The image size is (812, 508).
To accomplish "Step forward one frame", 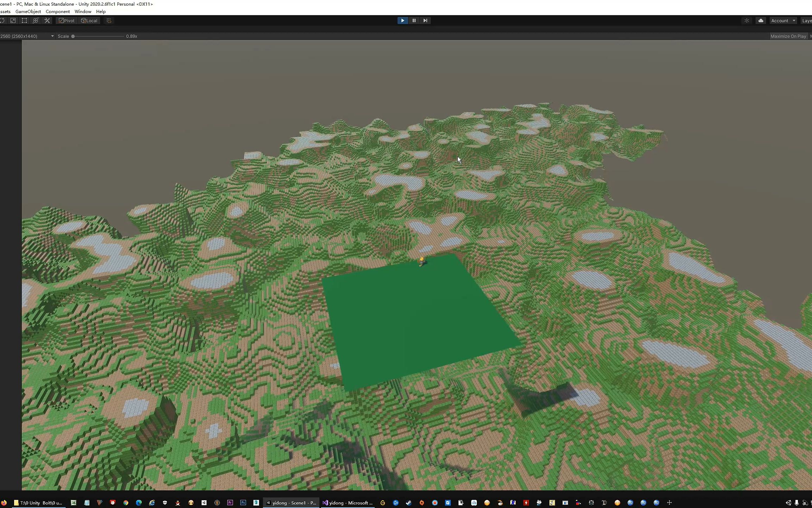I will tap(425, 20).
